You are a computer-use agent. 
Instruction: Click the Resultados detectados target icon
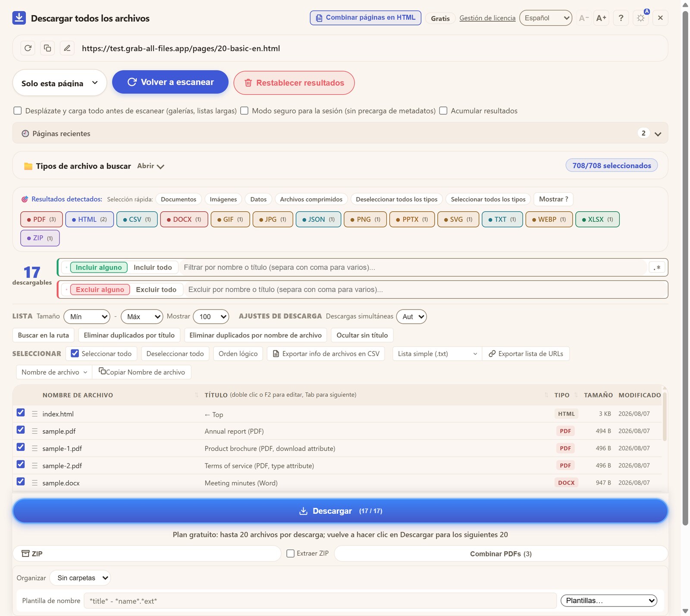(25, 199)
